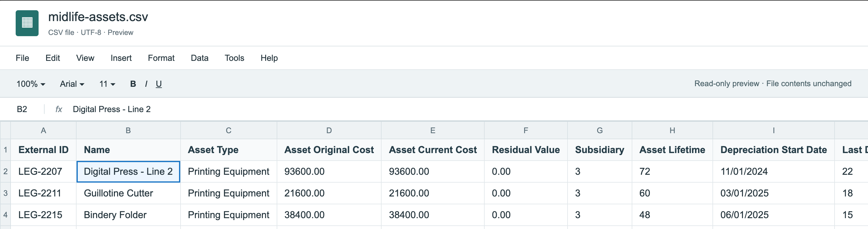Select column F header
Viewport: 868px width, 229px height.
[x=526, y=130]
